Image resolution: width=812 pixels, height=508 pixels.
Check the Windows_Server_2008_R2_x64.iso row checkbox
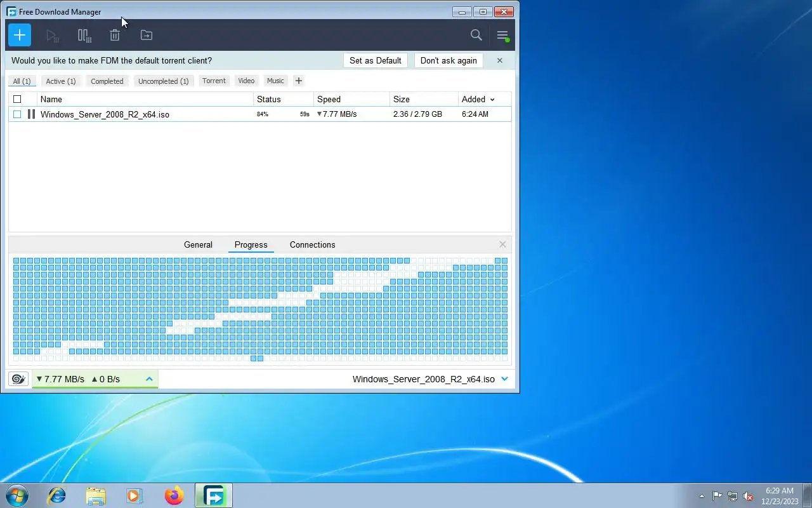point(17,114)
